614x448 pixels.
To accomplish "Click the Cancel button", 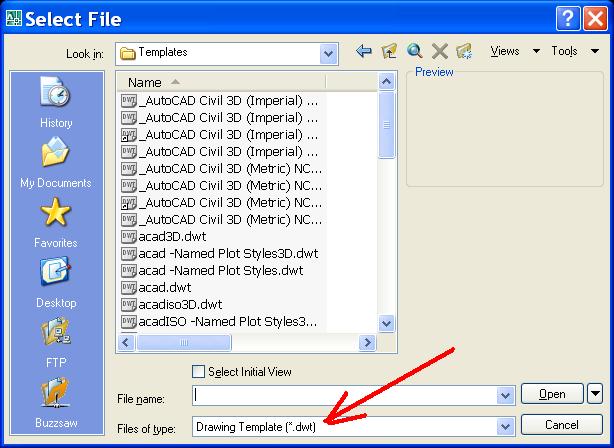I will point(562,425).
